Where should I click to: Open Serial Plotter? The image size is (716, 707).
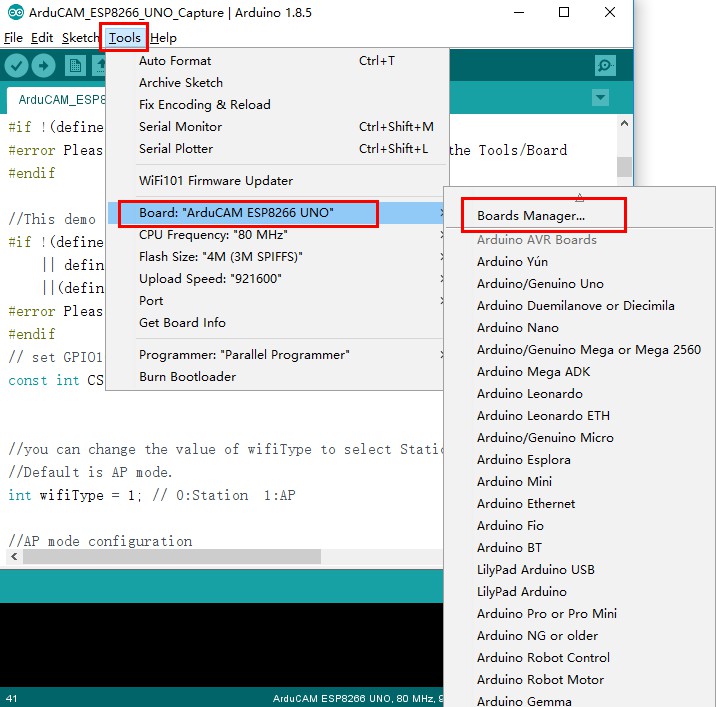[x=276, y=148]
